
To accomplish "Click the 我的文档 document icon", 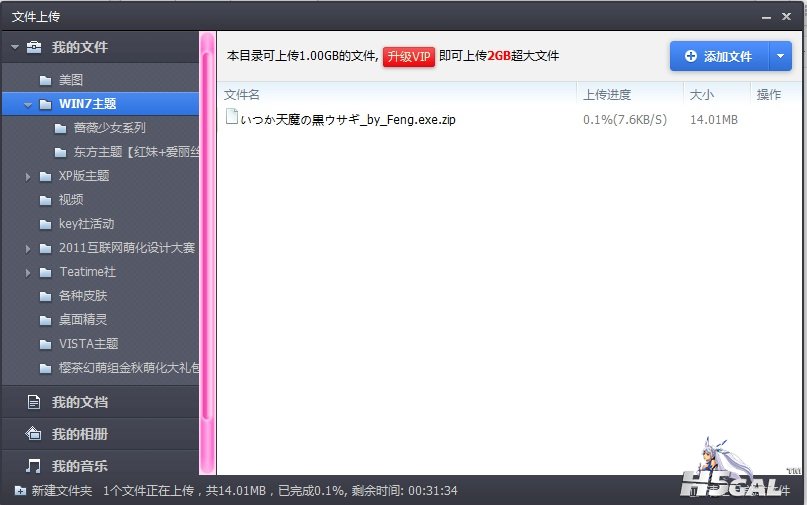I will 34,402.
